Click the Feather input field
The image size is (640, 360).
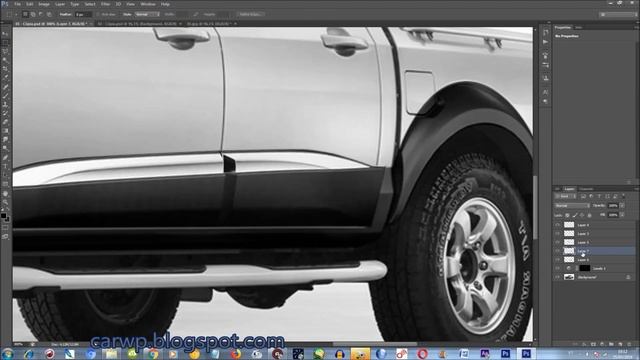point(84,14)
